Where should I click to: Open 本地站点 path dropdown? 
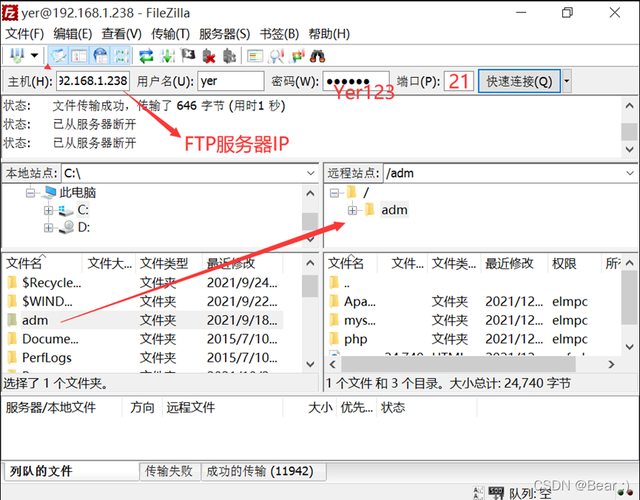[x=311, y=173]
